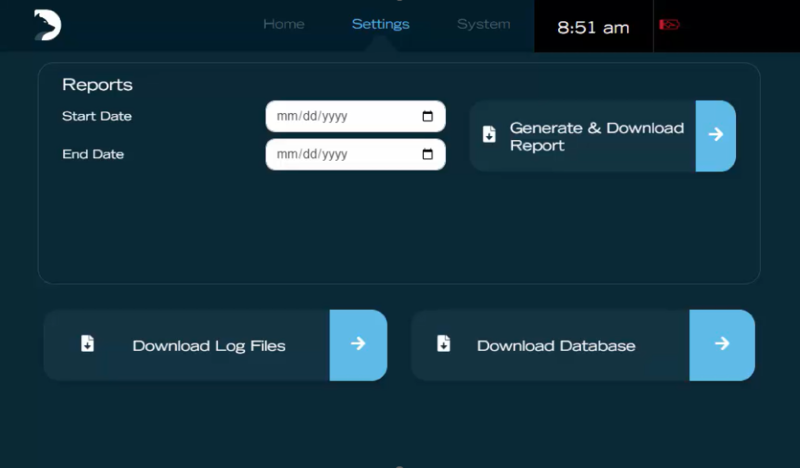This screenshot has width=800, height=468.
Task: Click the red status indicator icon
Action: pyautogui.click(x=669, y=25)
